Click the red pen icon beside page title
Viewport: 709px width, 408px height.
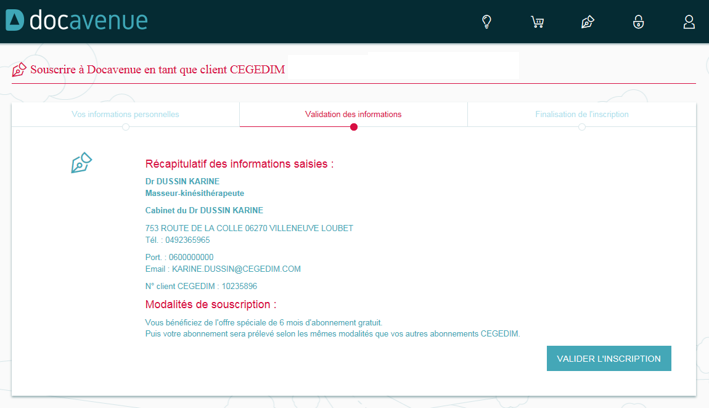19,69
